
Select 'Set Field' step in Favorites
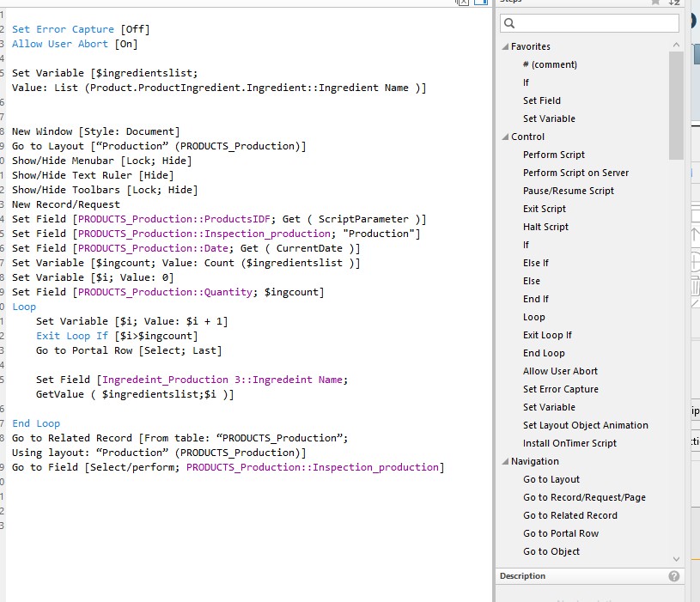pos(541,100)
